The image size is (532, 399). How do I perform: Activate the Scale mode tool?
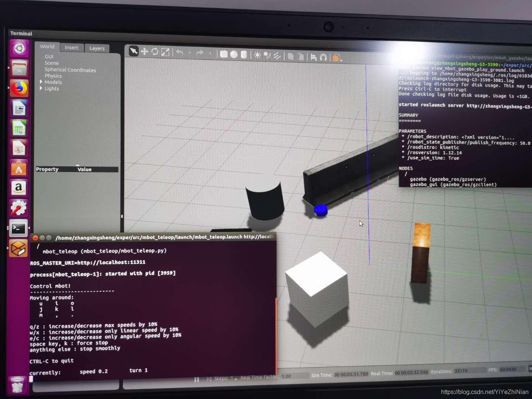click(165, 52)
